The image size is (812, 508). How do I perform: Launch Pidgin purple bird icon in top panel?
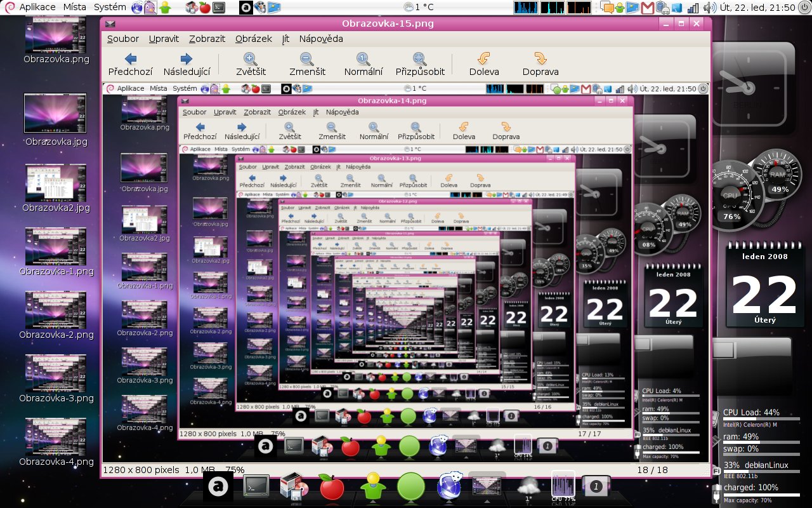(x=150, y=8)
